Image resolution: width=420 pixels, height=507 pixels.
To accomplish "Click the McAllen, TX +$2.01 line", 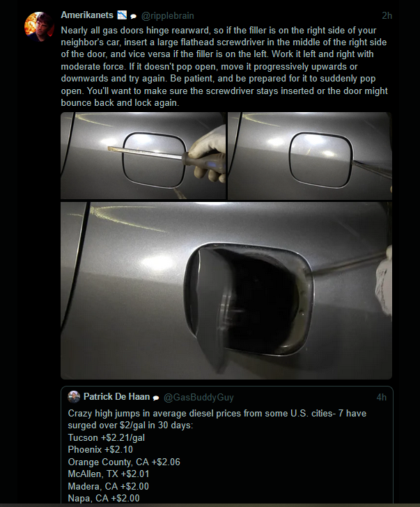I will (x=109, y=474).
